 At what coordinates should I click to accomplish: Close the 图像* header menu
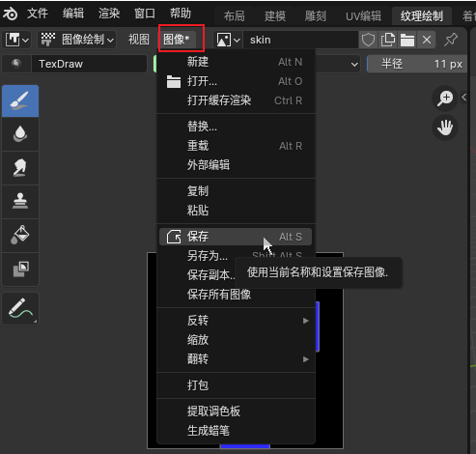point(177,40)
